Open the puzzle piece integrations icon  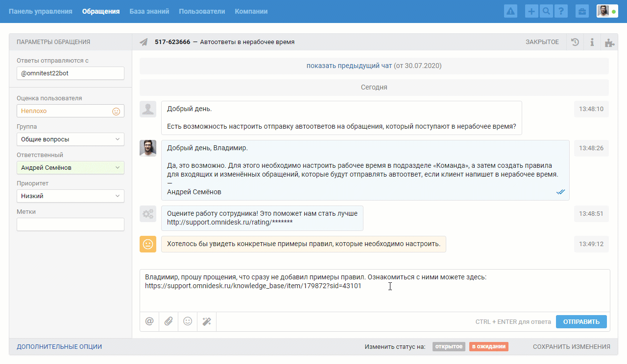tap(609, 42)
